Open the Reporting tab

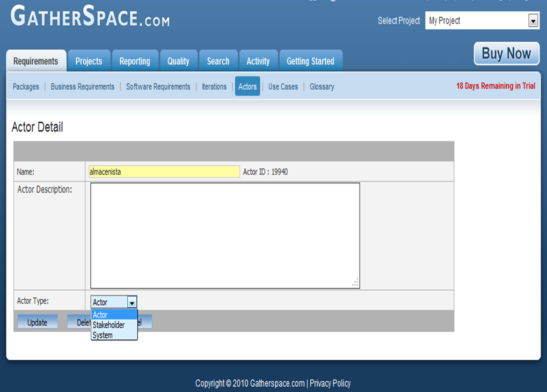[x=134, y=61]
